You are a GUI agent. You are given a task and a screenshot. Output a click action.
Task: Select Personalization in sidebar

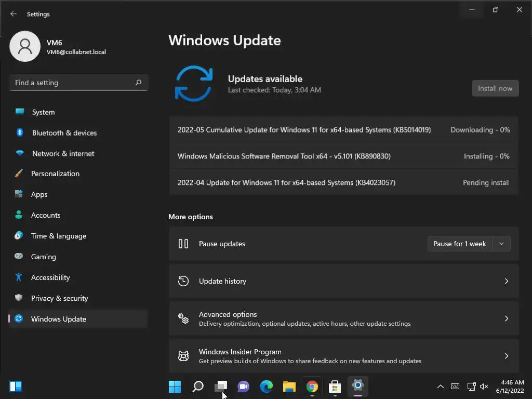78,174
